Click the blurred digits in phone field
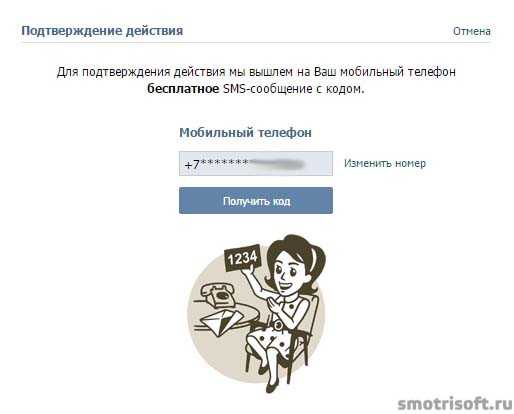Viewport: 514px width, 414px height. [277, 163]
